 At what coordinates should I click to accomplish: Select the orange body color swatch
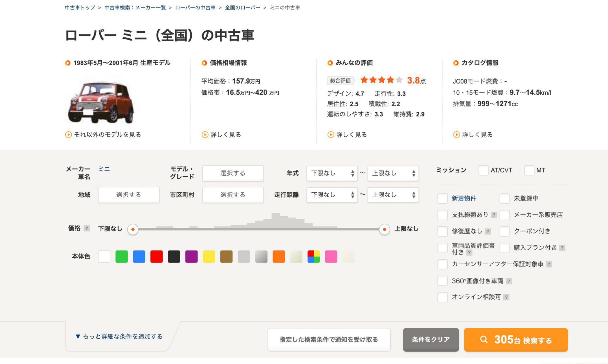coord(279,257)
